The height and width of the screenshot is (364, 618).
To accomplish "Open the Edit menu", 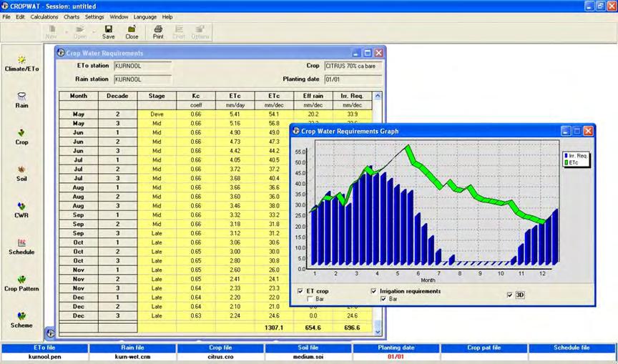I will click(20, 17).
